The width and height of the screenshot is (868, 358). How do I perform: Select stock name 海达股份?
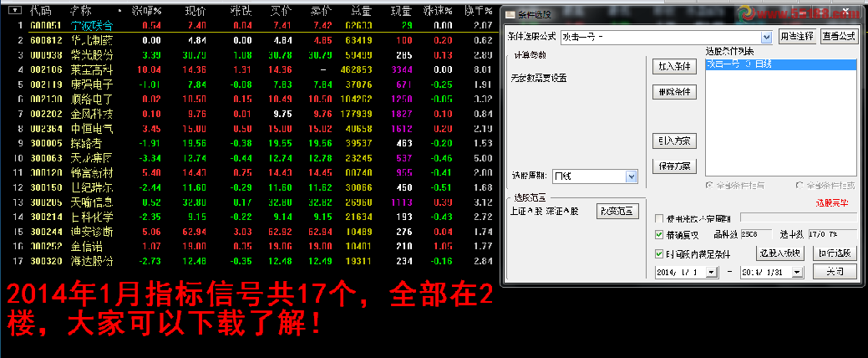tap(92, 261)
